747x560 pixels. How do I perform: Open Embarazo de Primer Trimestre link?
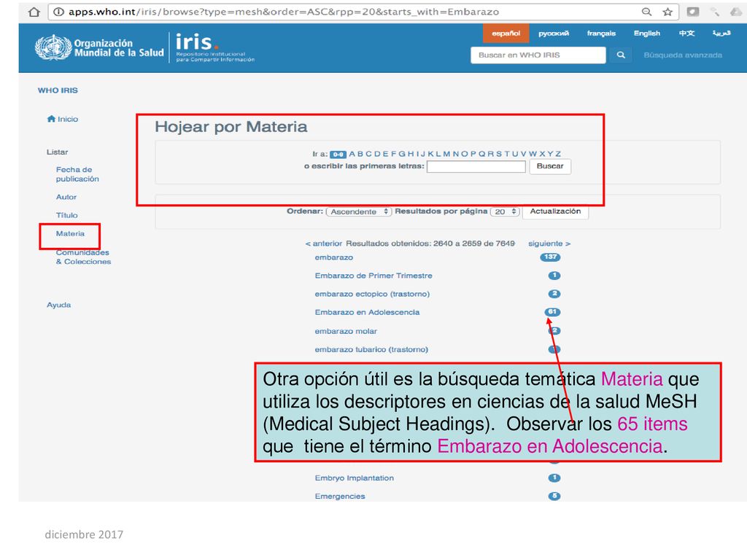click(x=373, y=276)
